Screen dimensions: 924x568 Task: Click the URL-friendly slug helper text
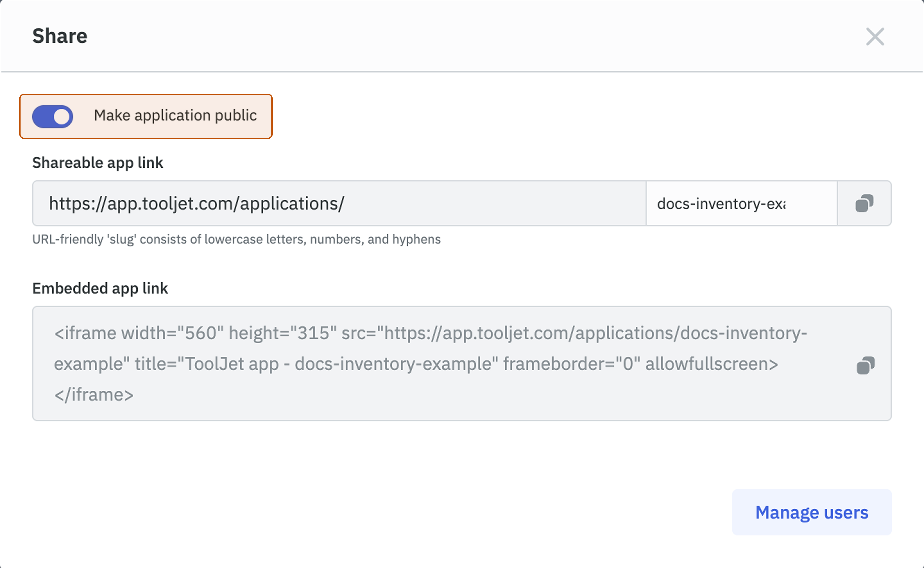click(x=236, y=239)
